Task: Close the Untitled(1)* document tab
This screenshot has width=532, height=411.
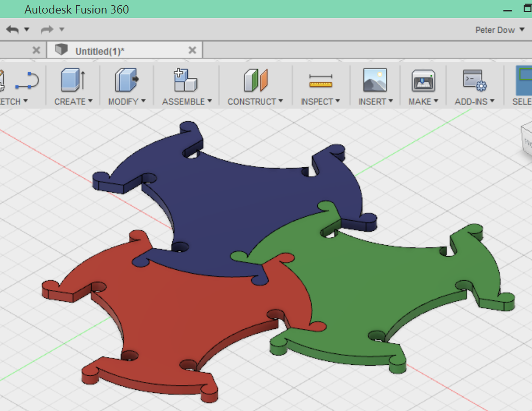Action: pos(192,50)
